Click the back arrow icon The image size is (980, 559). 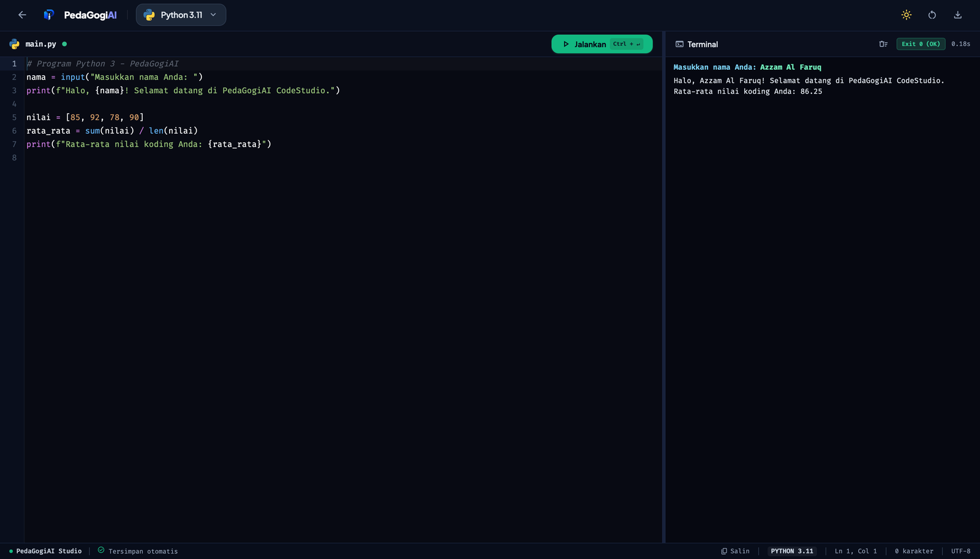click(x=22, y=15)
